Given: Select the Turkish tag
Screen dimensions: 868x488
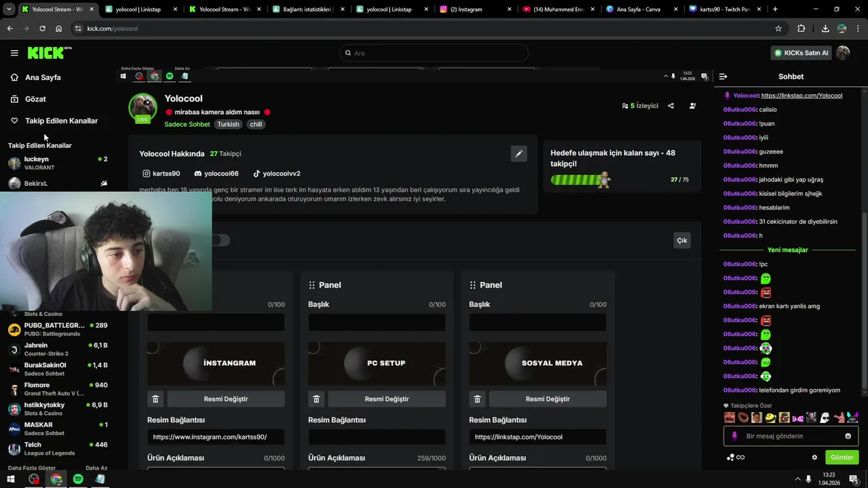Looking at the screenshot, I should click(228, 124).
